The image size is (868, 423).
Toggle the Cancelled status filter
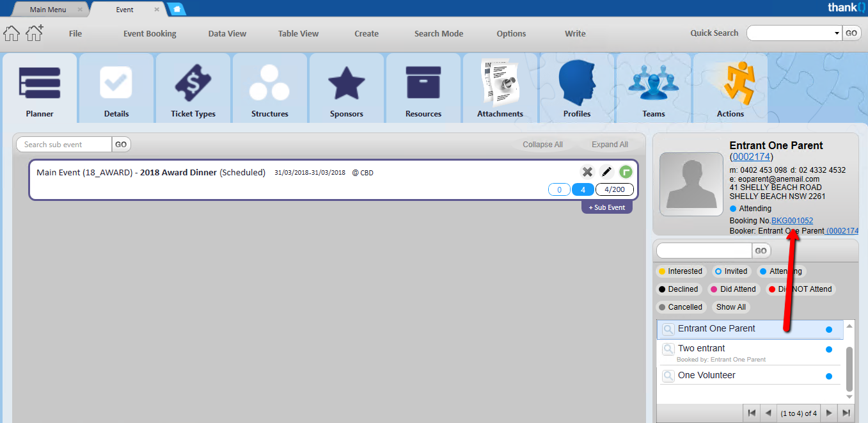click(x=680, y=307)
